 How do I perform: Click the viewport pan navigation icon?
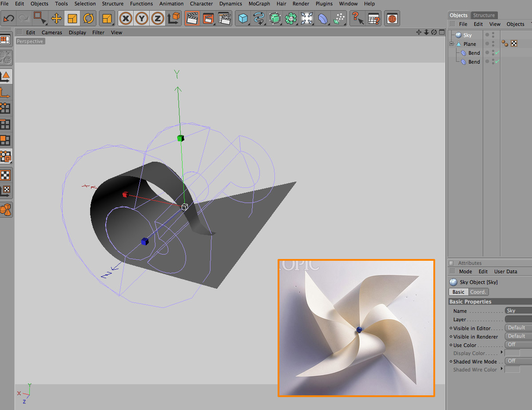[419, 32]
